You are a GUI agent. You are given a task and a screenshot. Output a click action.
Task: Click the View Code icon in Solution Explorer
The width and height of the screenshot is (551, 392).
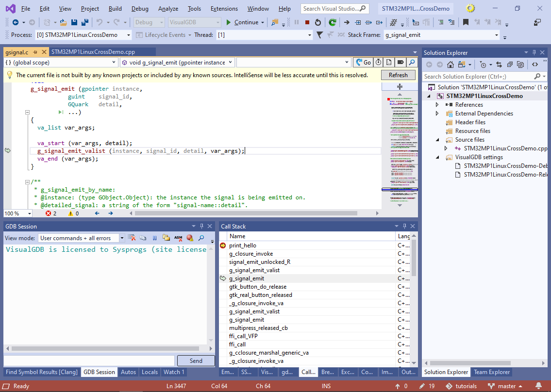pos(535,64)
